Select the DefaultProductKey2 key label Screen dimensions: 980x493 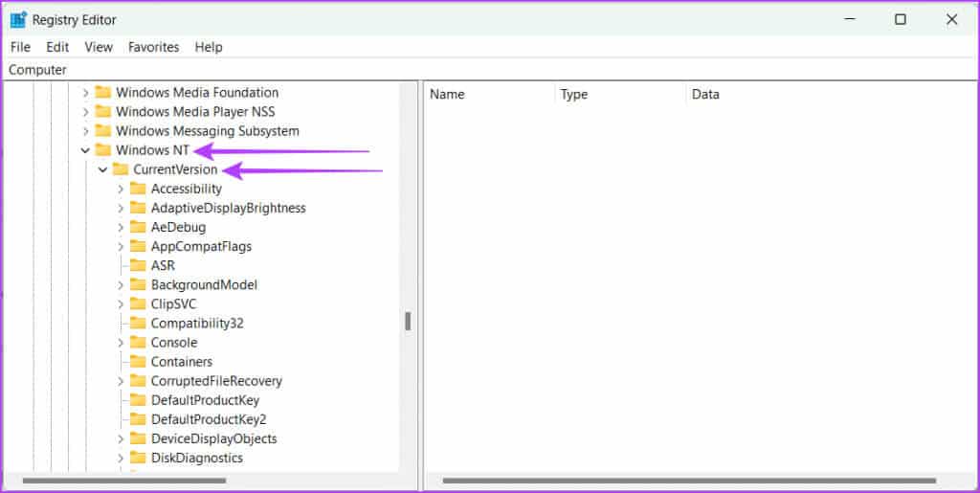tap(209, 419)
